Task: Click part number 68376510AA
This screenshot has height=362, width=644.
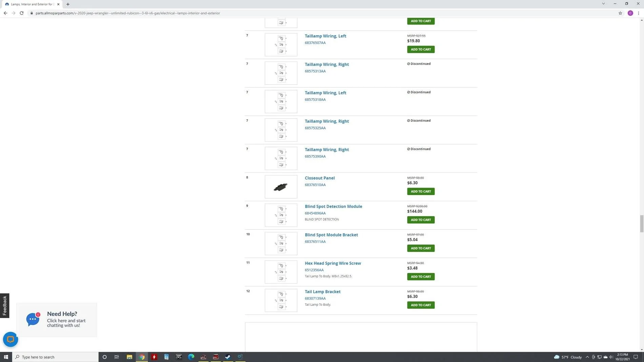Action: click(x=315, y=185)
